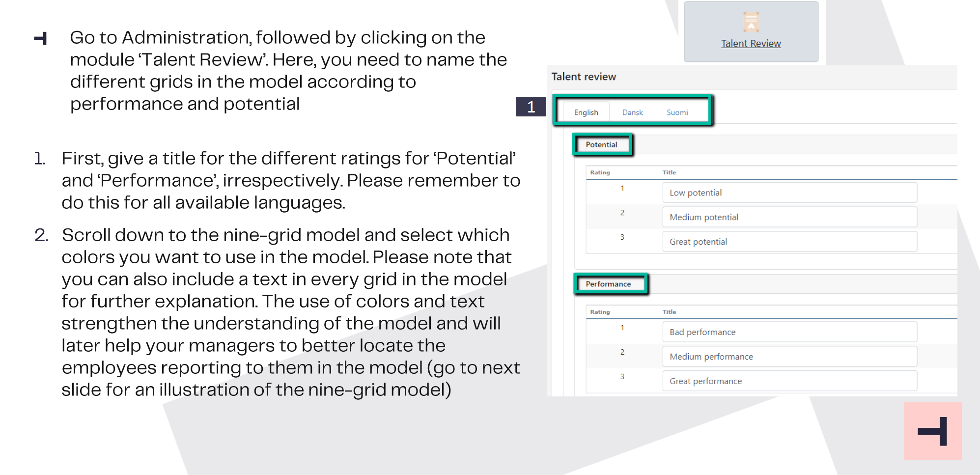Click the Talent review panel heading
This screenshot has height=475, width=980.
coord(584,77)
